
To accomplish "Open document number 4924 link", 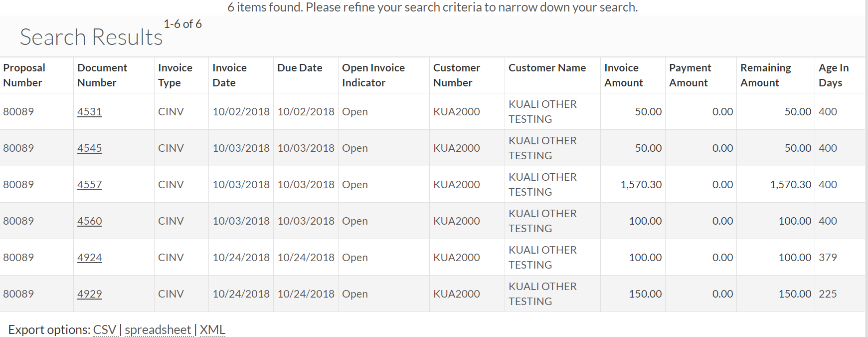I will 89,258.
